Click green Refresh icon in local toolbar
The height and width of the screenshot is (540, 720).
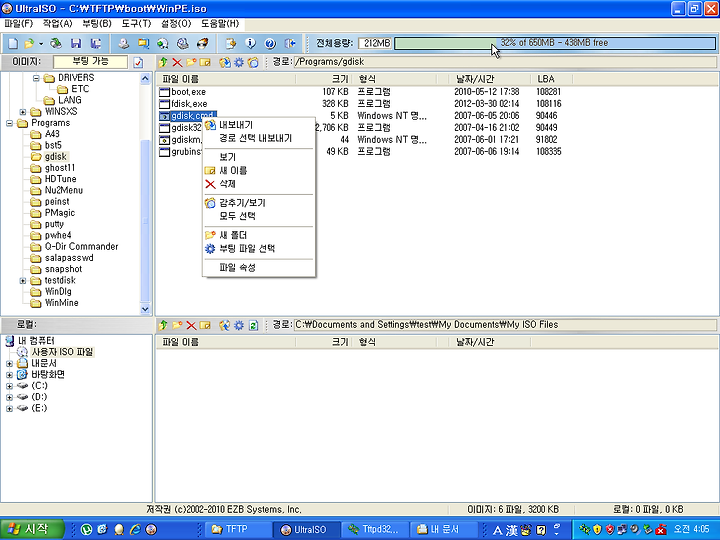253,325
